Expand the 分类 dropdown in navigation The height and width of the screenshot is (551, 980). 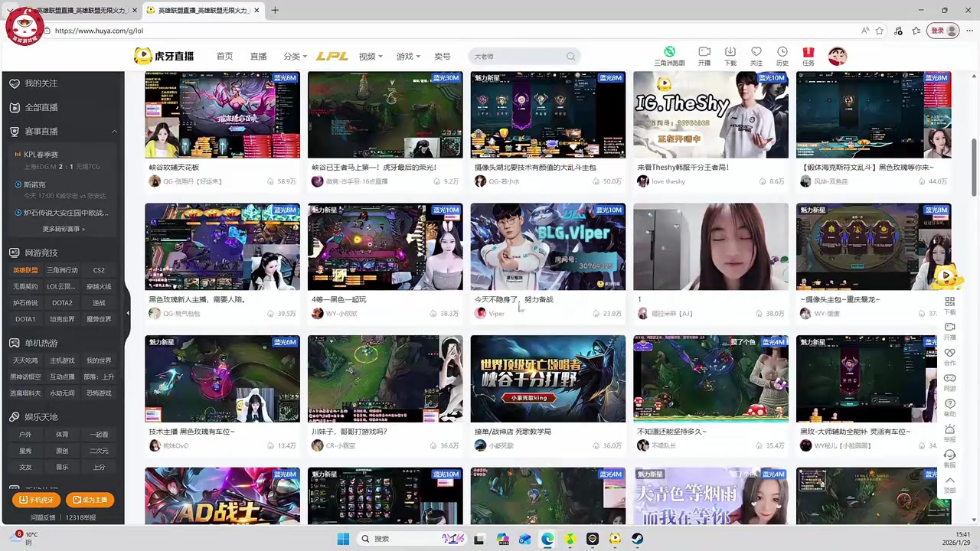(x=295, y=57)
